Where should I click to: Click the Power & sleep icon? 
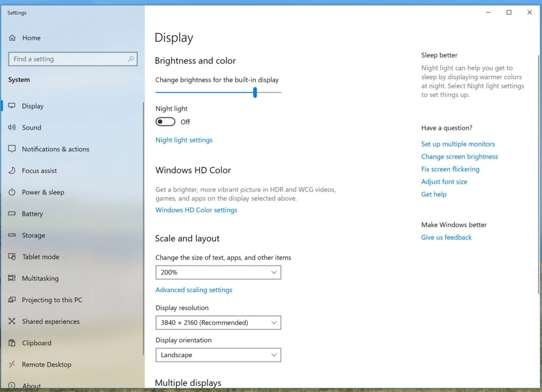click(x=12, y=192)
